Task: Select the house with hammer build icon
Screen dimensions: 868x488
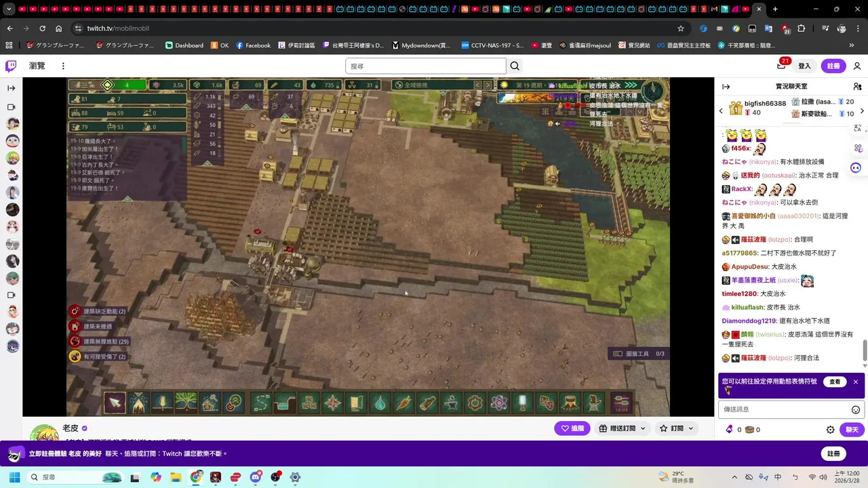Action: pos(210,403)
